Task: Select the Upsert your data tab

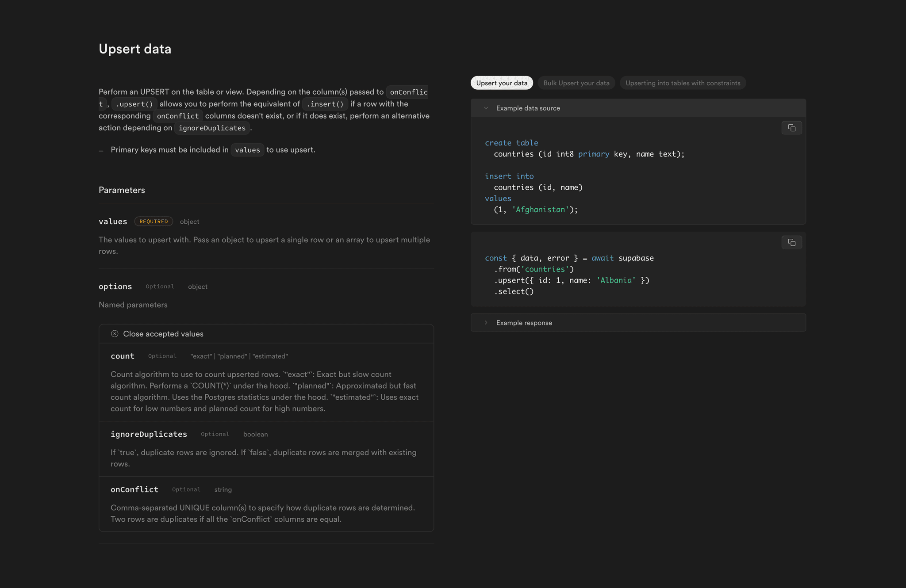Action: coord(502,83)
